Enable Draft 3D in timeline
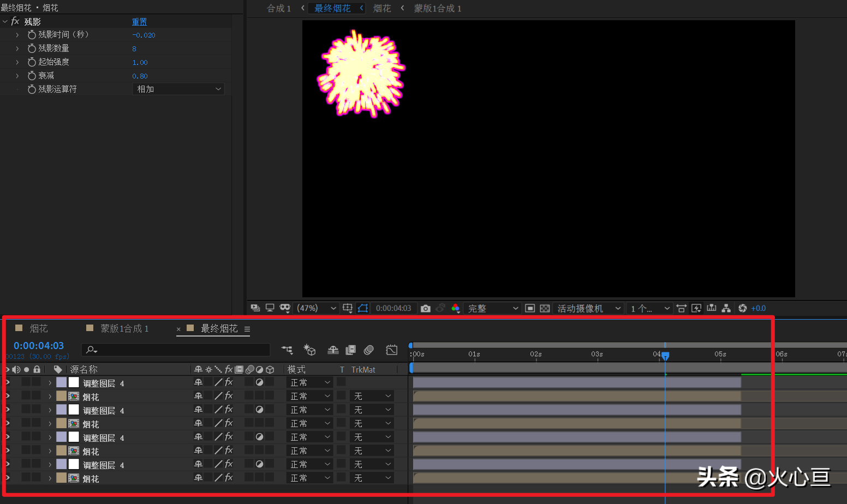 click(310, 350)
